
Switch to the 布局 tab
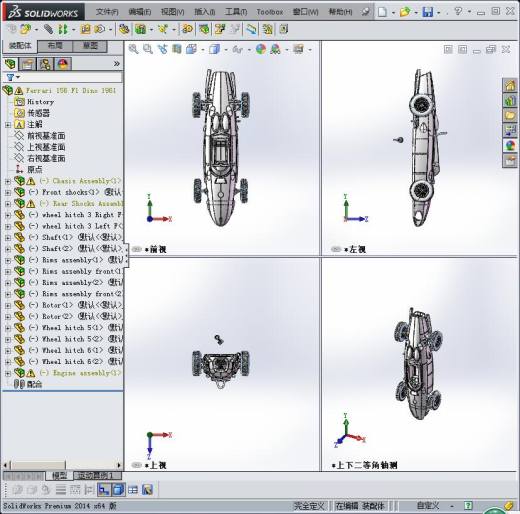(x=55, y=46)
